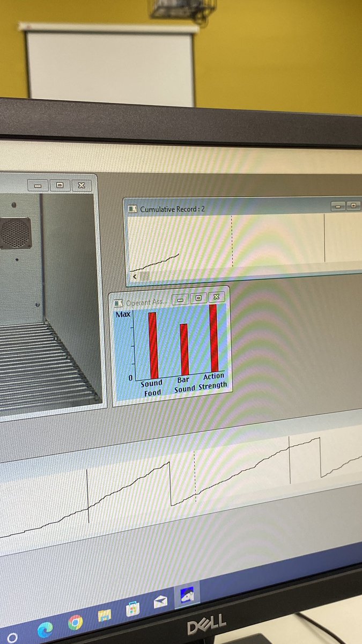Maximize the operant chamber window
The height and width of the screenshot is (644, 362).
tap(60, 186)
